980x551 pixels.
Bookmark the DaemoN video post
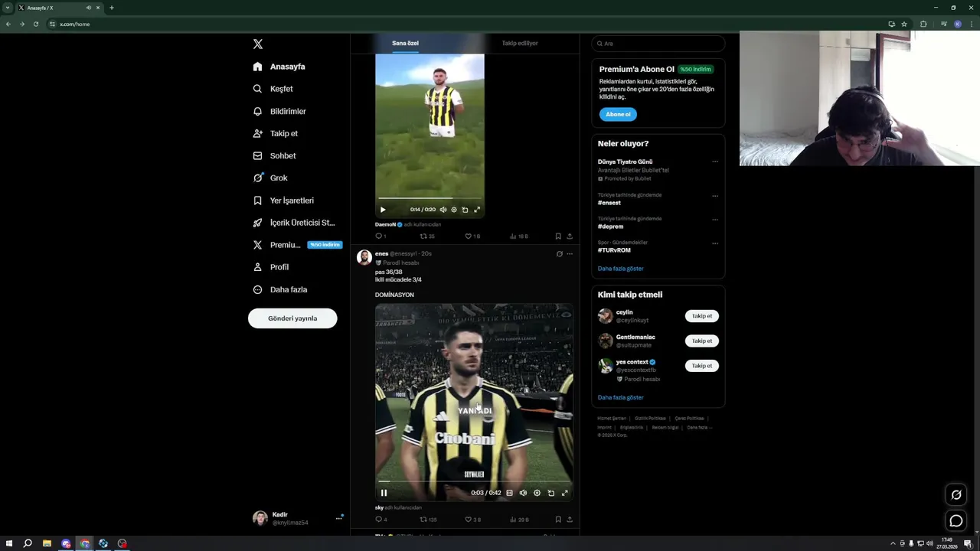coord(558,236)
